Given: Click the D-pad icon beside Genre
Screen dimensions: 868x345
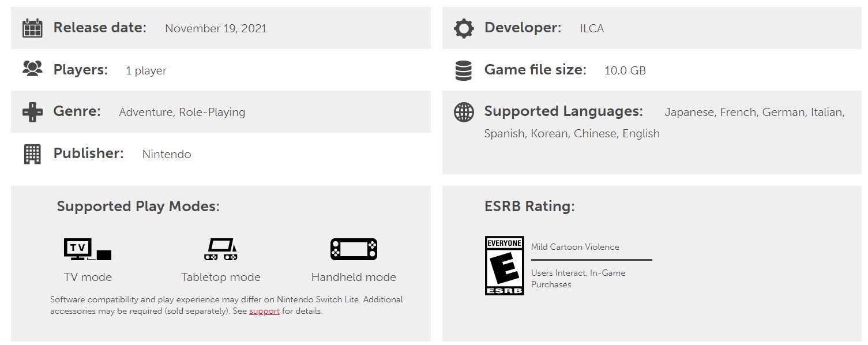Looking at the screenshot, I should (32, 111).
